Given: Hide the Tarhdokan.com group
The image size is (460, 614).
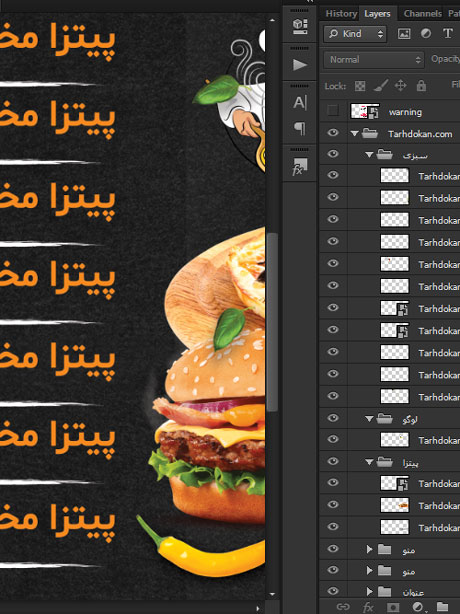Looking at the screenshot, I should pyautogui.click(x=333, y=133).
